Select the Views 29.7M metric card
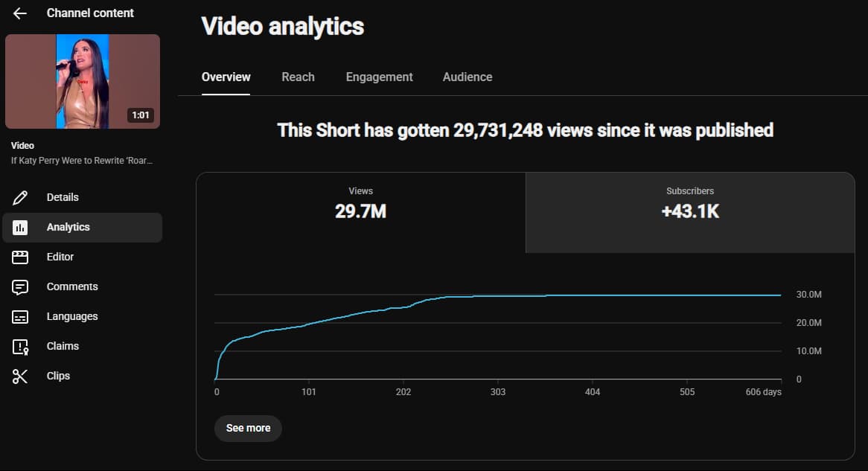 point(360,213)
